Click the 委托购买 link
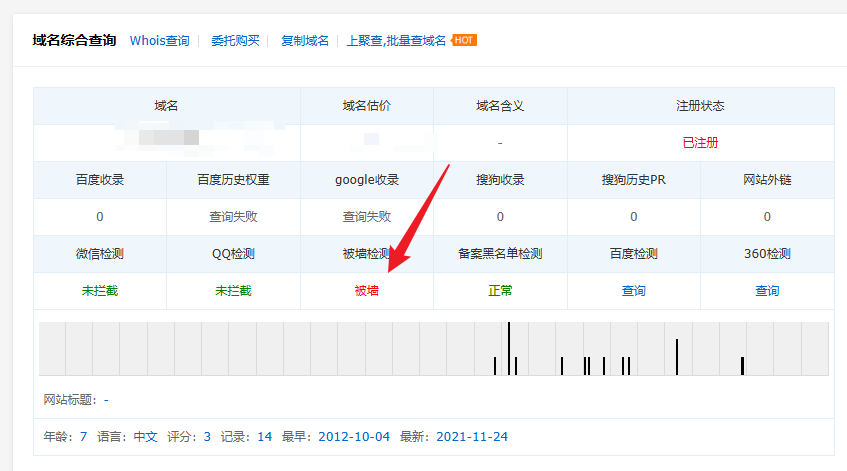Image resolution: width=847 pixels, height=471 pixels. 235,41
